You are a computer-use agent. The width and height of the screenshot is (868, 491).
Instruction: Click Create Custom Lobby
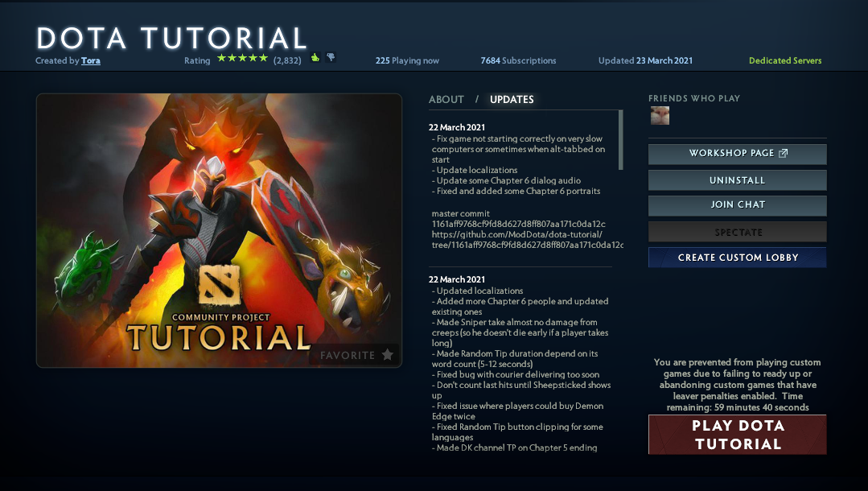738,257
